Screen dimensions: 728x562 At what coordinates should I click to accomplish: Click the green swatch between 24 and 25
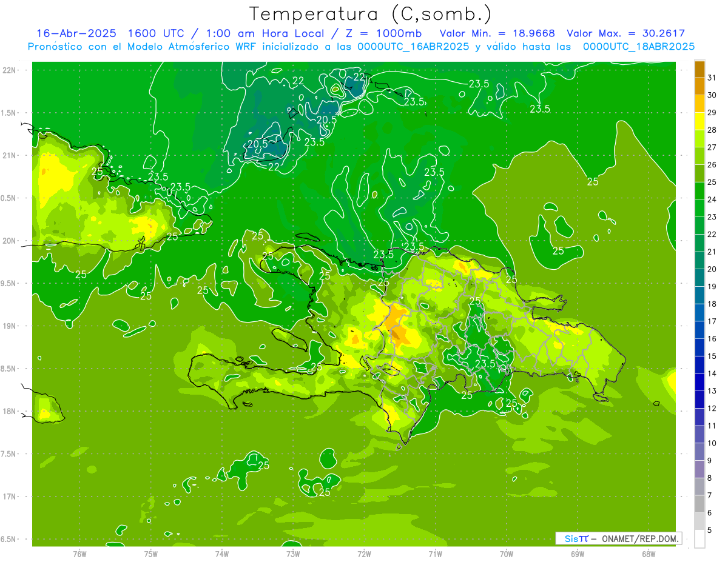point(699,191)
